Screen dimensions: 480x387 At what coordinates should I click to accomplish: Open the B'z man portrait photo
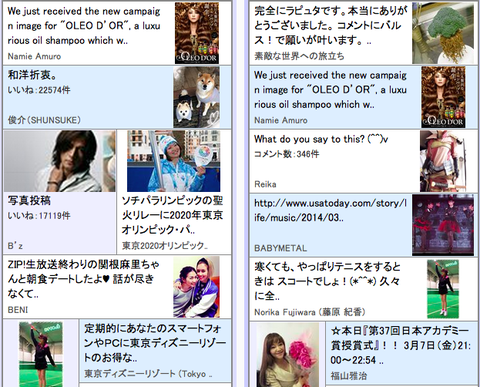point(60,161)
